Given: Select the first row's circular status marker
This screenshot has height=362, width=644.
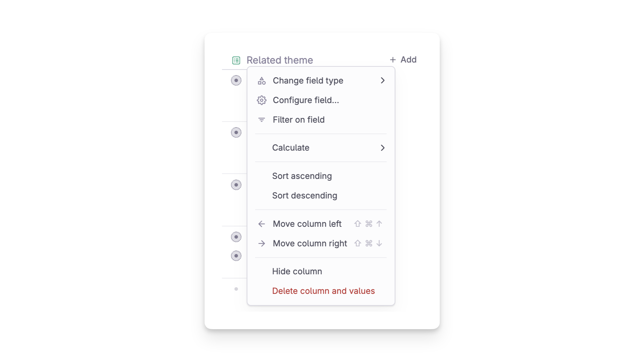Looking at the screenshot, I should (236, 80).
